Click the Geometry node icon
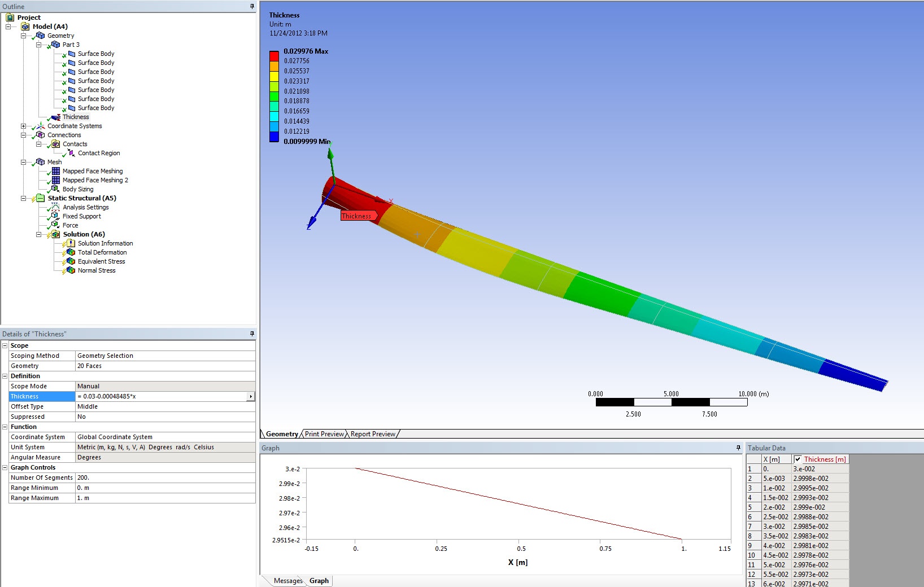 click(40, 36)
